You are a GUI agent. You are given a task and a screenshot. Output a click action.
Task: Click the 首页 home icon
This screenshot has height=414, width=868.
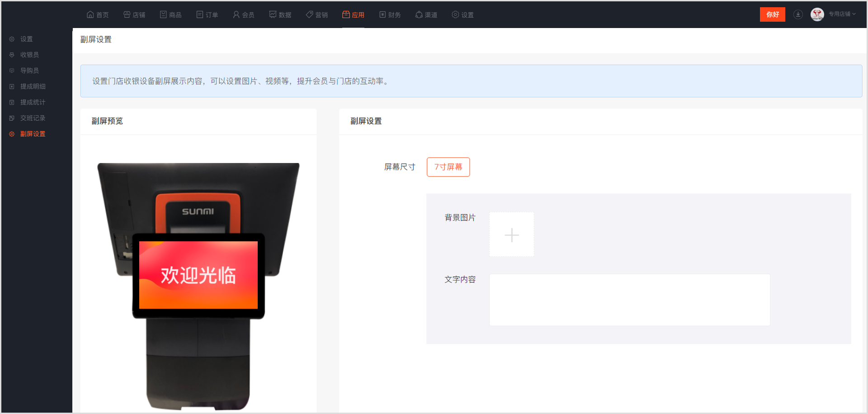tap(90, 14)
